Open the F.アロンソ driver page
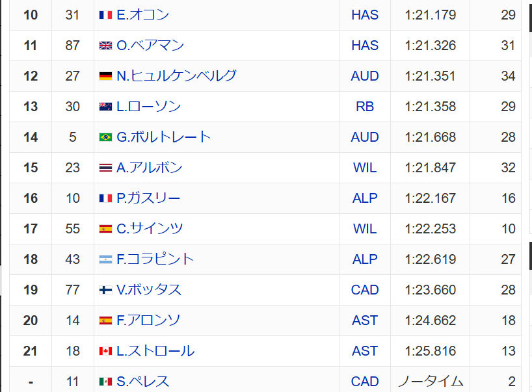532x392 pixels. [148, 320]
